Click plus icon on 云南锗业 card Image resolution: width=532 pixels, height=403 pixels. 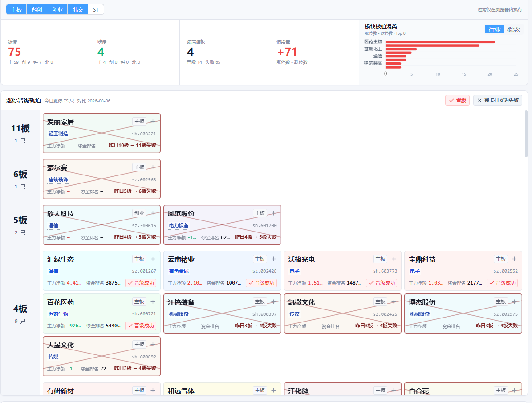point(273,259)
